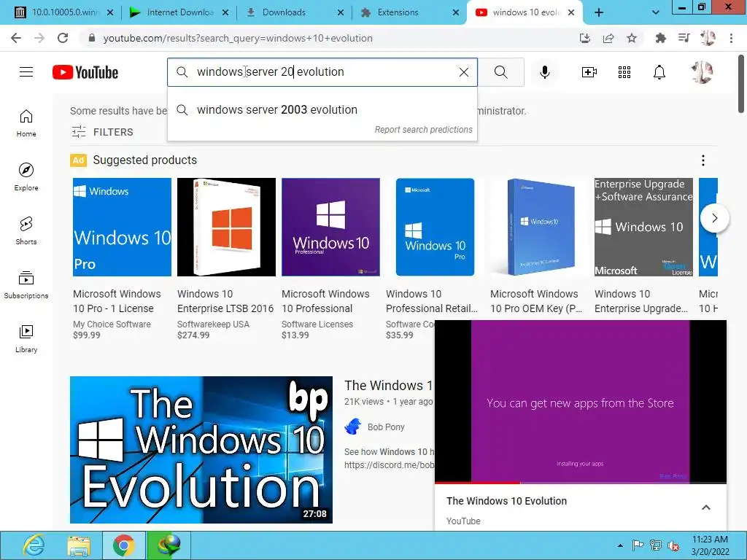This screenshot has width=747, height=560.
Task: Open Microsoft Windows 10 Professional product title
Action: [325, 301]
